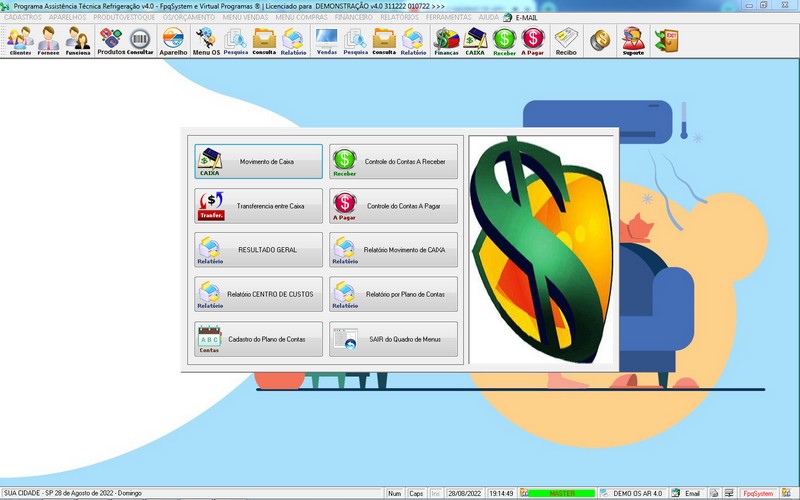
Task: Open the Suporte toolbar icon
Action: [x=632, y=41]
